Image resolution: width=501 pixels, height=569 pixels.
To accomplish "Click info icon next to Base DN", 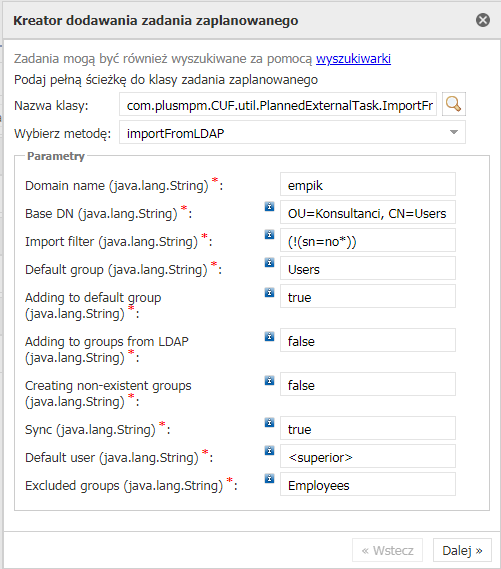I will pyautogui.click(x=269, y=206).
